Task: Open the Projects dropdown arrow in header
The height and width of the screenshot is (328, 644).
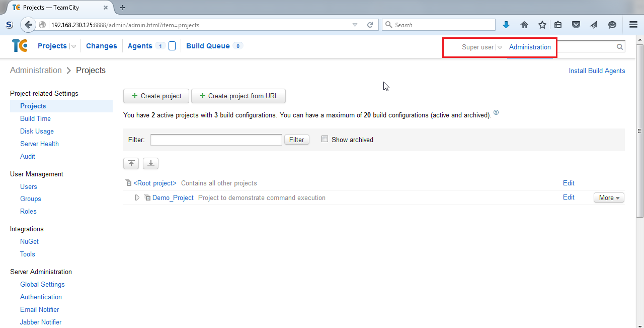Action: [73, 46]
